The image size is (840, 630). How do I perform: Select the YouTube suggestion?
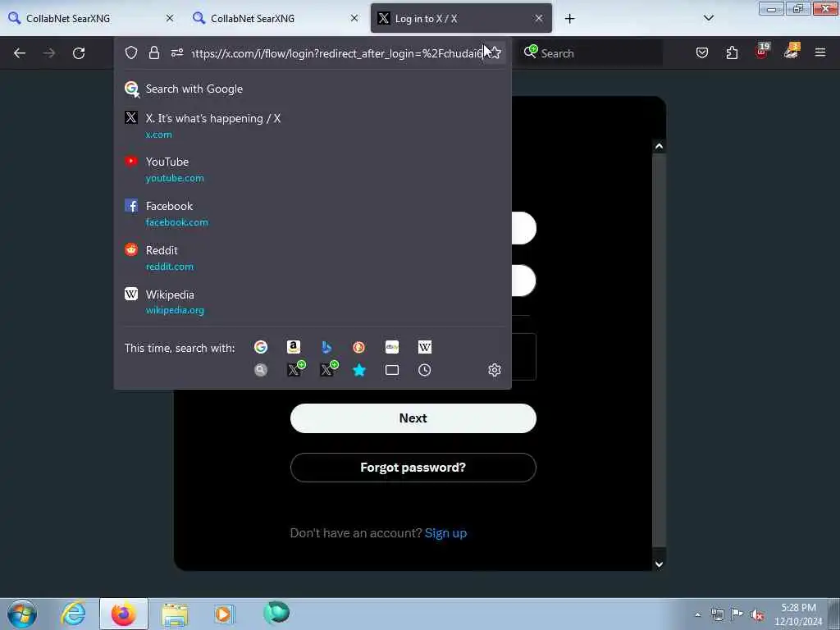coord(313,169)
